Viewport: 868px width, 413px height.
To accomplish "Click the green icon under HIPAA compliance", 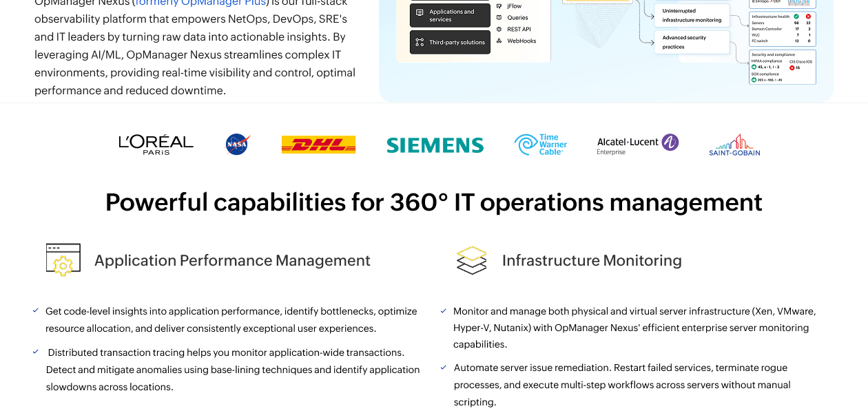I will [754, 67].
